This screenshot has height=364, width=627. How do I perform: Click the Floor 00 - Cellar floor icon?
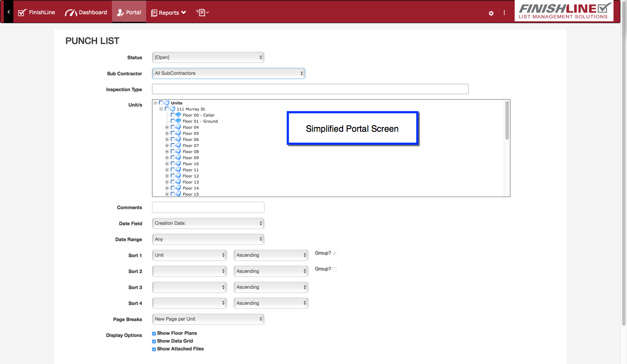(178, 115)
